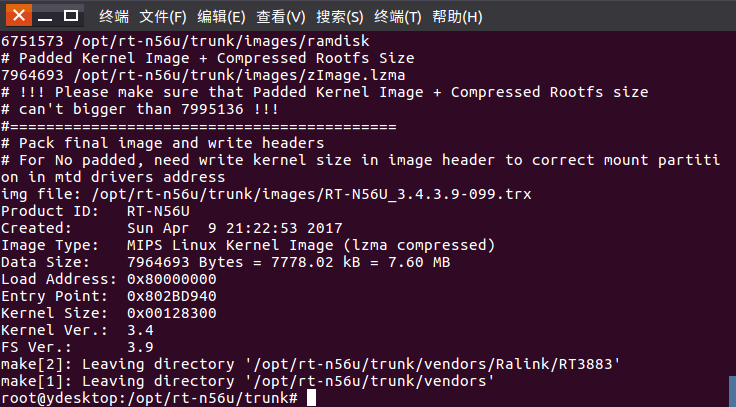This screenshot has height=407, width=736.
Task: Close the terminal window with the orange X
Action: point(19,15)
